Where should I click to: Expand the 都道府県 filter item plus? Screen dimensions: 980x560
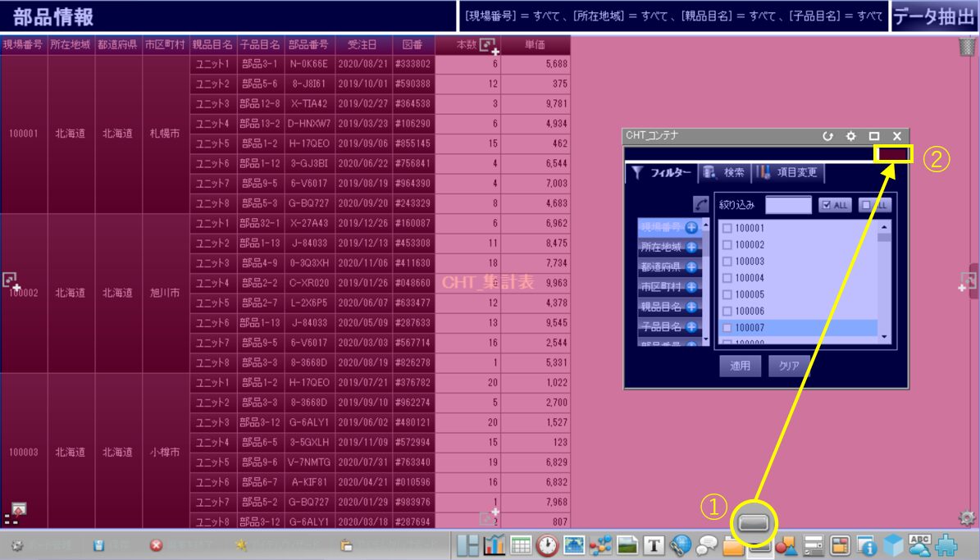[691, 267]
